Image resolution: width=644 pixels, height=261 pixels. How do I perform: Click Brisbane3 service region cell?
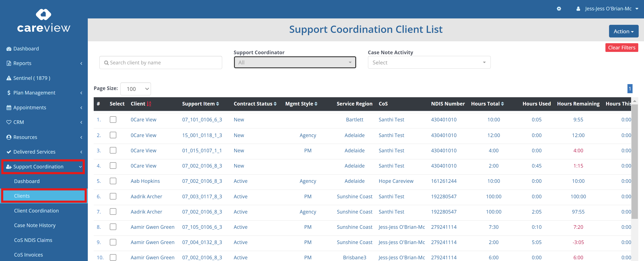354,257
